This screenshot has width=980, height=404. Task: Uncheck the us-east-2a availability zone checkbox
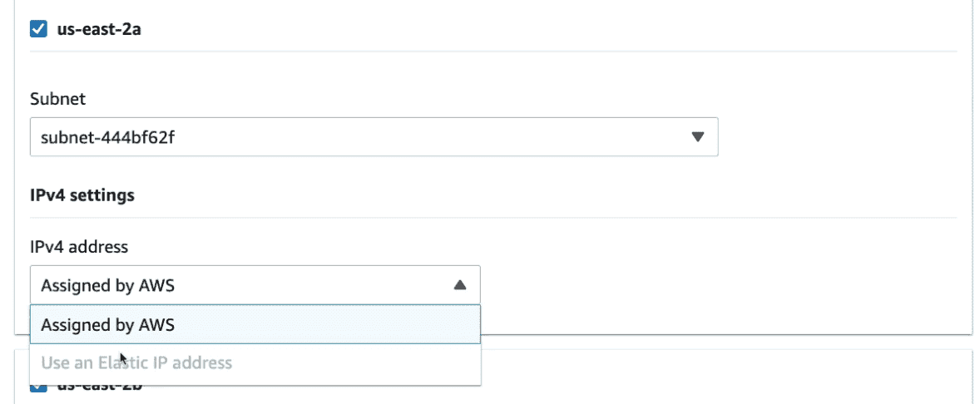click(x=38, y=30)
